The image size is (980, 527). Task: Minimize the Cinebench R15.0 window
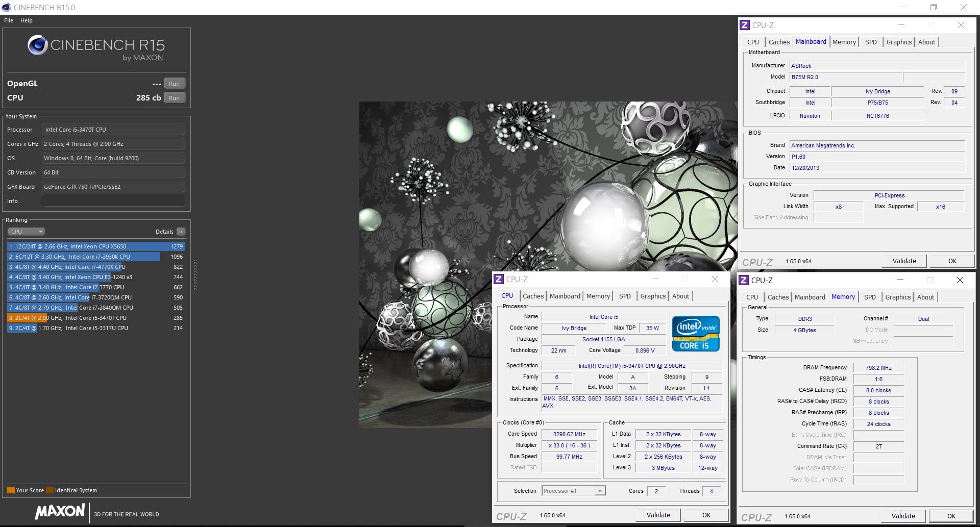(x=904, y=7)
